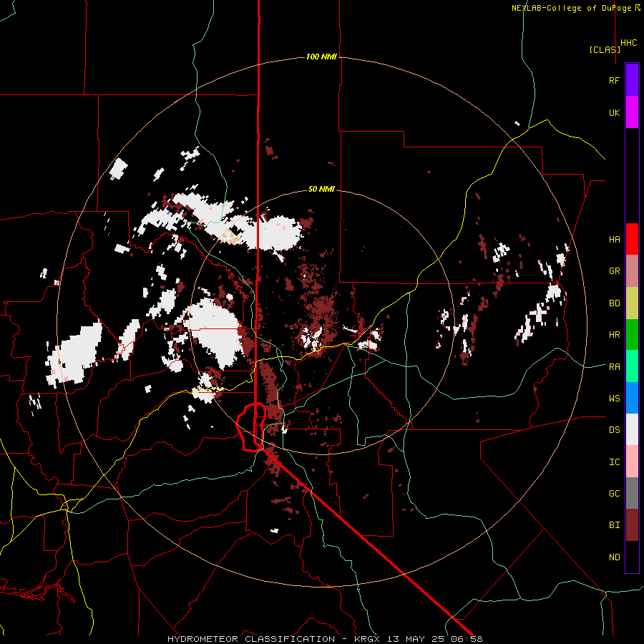Click the UK magenta legend swatch
The image size is (644, 644).
[x=632, y=112]
